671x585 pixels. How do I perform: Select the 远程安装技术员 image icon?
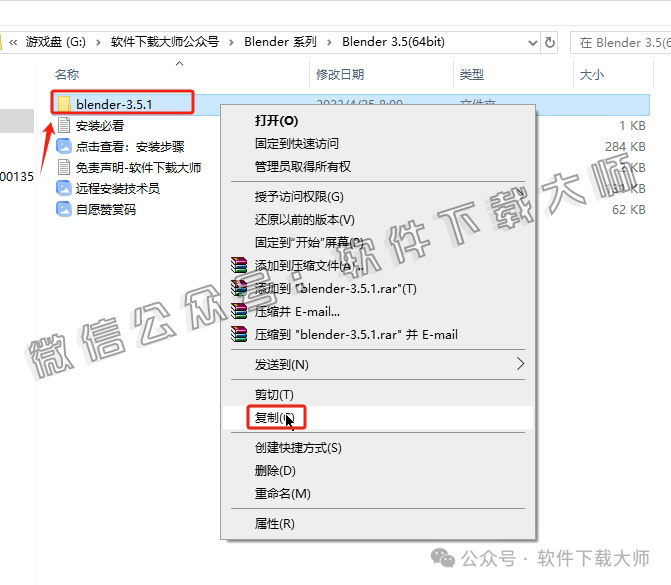coord(64,188)
